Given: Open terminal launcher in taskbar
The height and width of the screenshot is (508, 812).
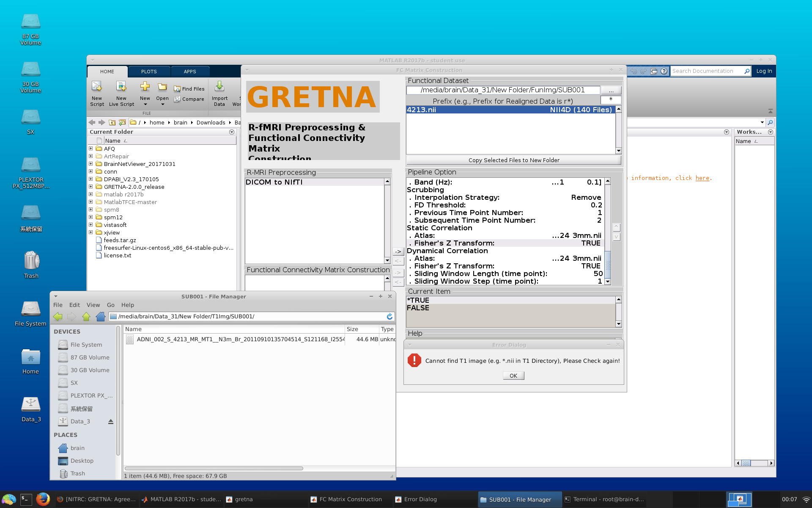Looking at the screenshot, I should (26, 500).
